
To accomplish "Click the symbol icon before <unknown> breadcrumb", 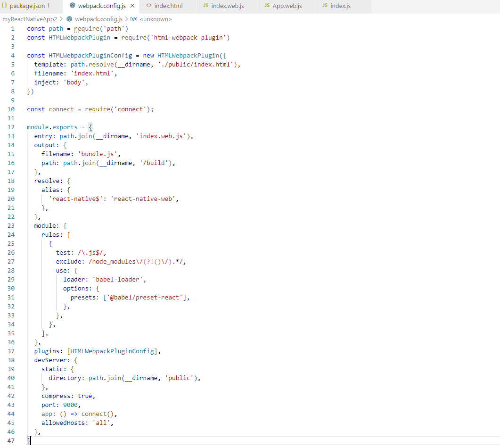I will point(134,19).
